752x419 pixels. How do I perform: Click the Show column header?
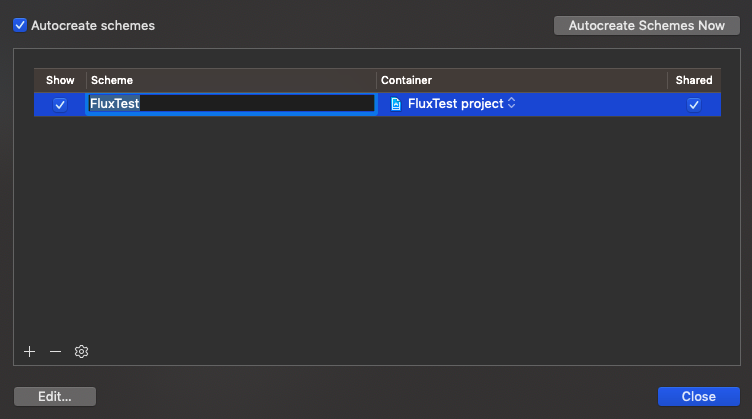(x=60, y=80)
